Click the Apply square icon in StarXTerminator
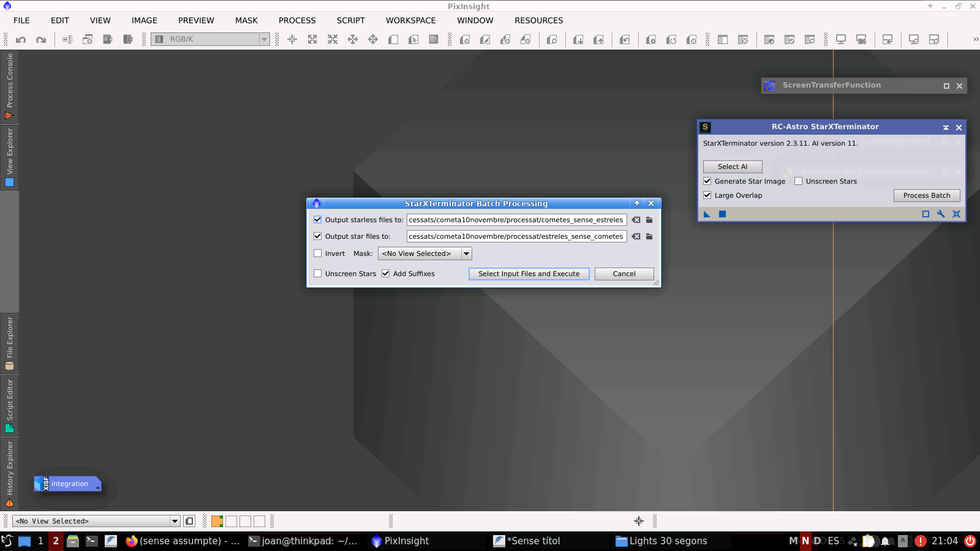The image size is (980, 551). [x=722, y=214]
